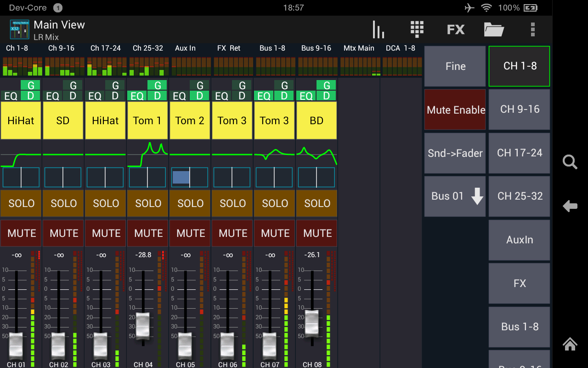Enable Fine fader adjustment
588x368 pixels.
point(455,66)
